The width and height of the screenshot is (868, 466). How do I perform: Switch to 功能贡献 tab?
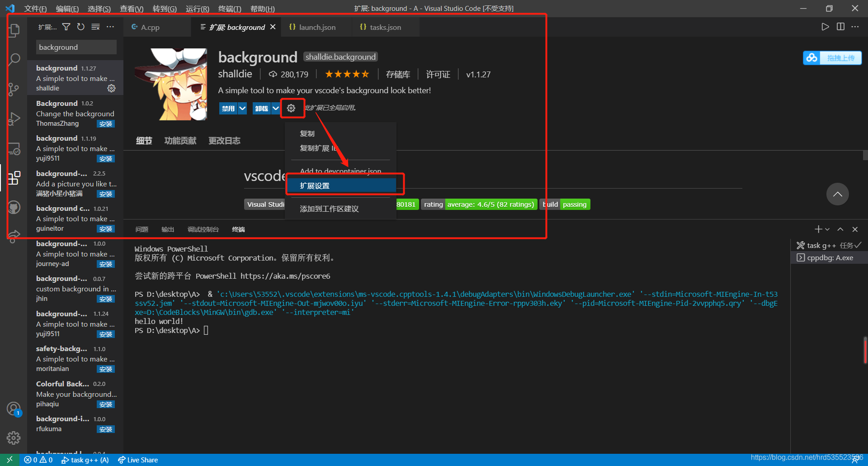180,141
